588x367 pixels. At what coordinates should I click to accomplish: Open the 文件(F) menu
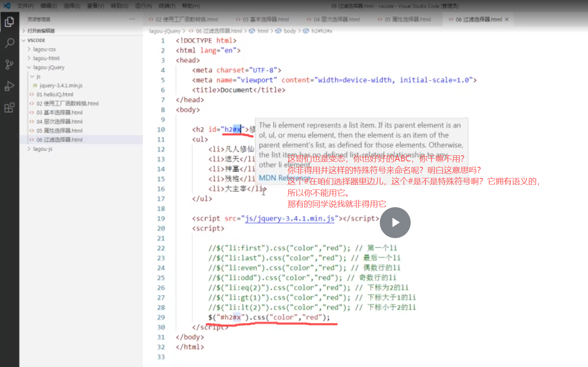click(x=25, y=6)
